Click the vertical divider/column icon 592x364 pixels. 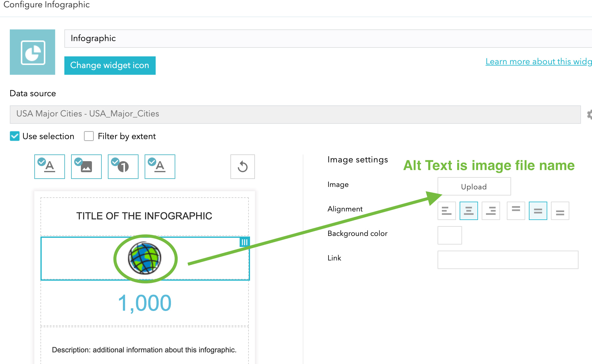coord(245,241)
